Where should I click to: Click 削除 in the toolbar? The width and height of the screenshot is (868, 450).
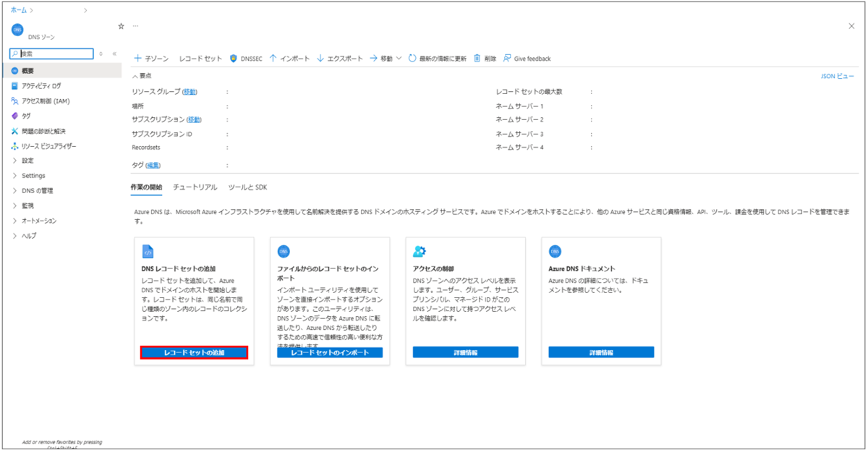pos(485,59)
